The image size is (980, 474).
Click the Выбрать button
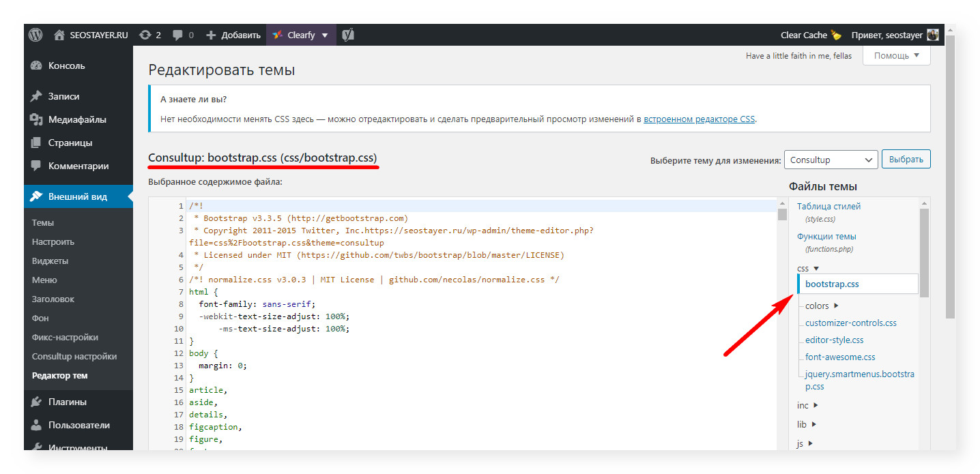pyautogui.click(x=906, y=160)
